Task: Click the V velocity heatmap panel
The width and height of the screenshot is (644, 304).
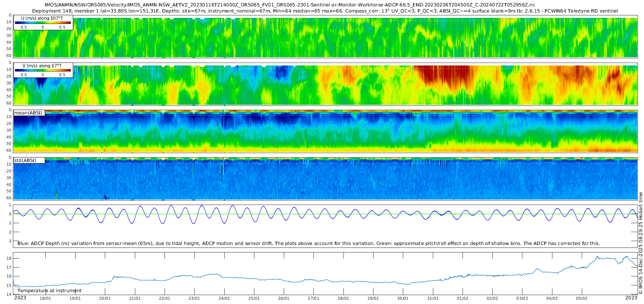Action: (325, 84)
